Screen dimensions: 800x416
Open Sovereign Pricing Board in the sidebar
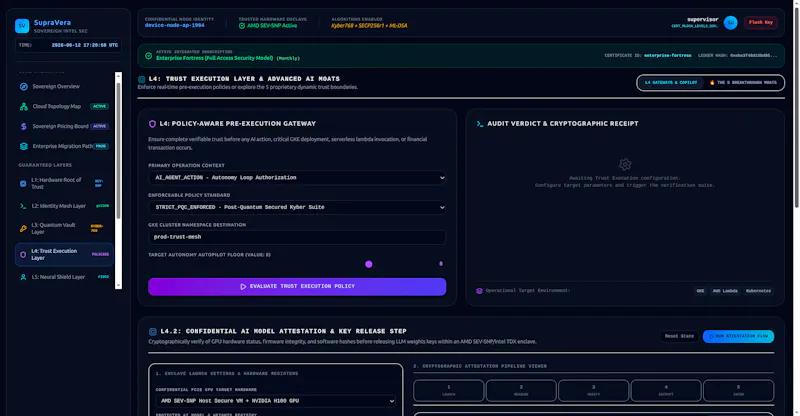coord(64,127)
